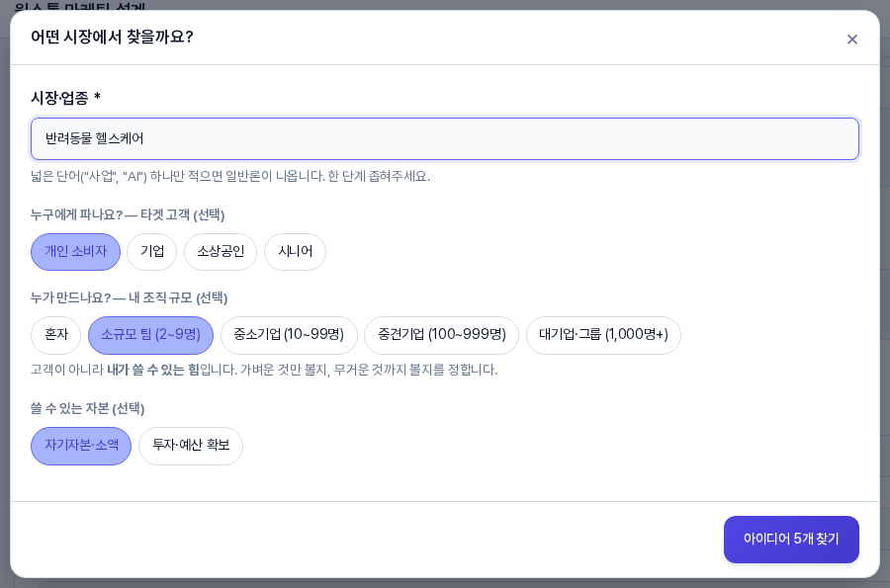Click the 쓸 수 있는 자본 (선택) label
Image resolution: width=890 pixels, height=588 pixels.
pos(87,408)
